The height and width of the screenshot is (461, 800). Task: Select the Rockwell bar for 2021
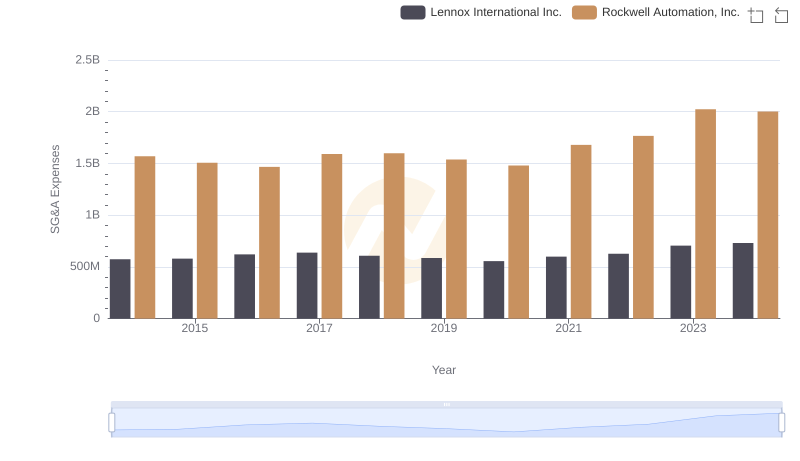581,232
